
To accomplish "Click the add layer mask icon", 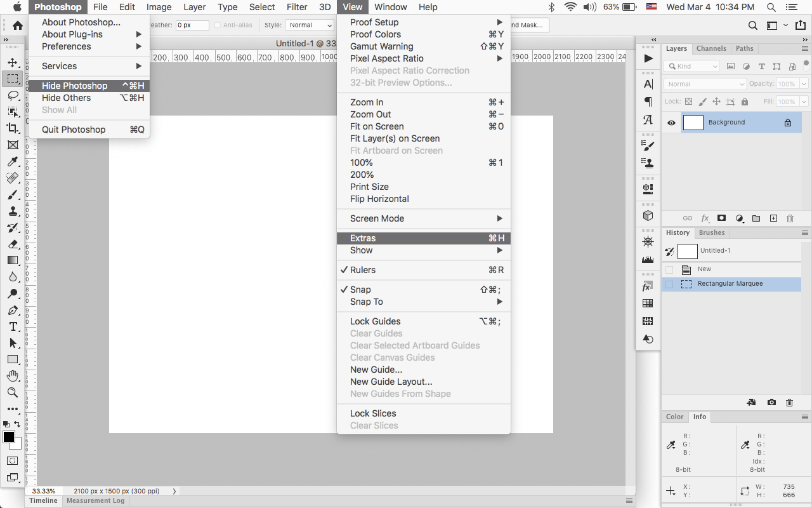I will pyautogui.click(x=721, y=218).
